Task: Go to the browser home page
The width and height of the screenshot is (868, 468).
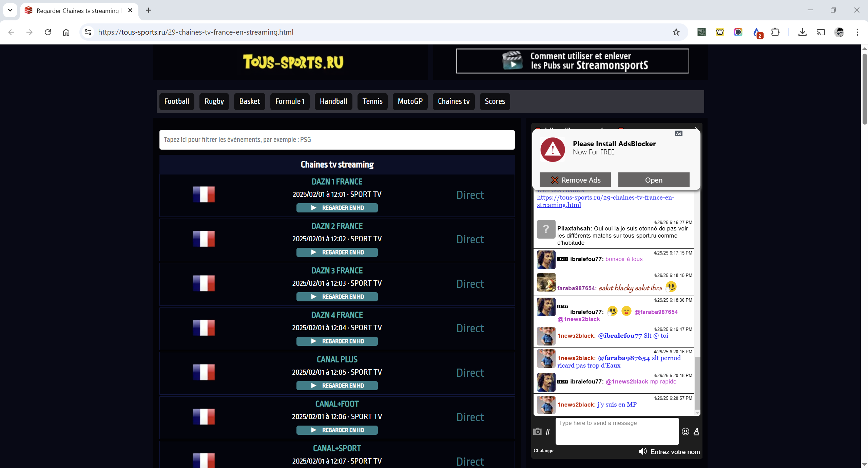Action: coord(66,32)
